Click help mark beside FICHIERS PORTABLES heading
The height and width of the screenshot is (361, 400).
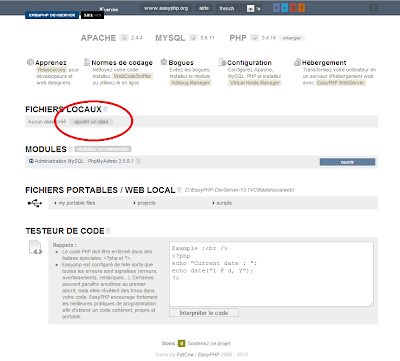point(179,190)
